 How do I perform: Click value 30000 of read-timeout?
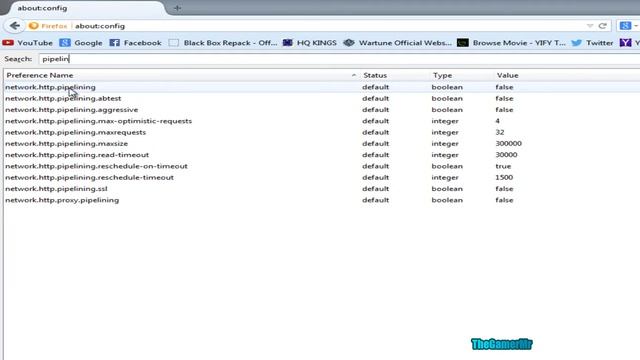click(506, 155)
